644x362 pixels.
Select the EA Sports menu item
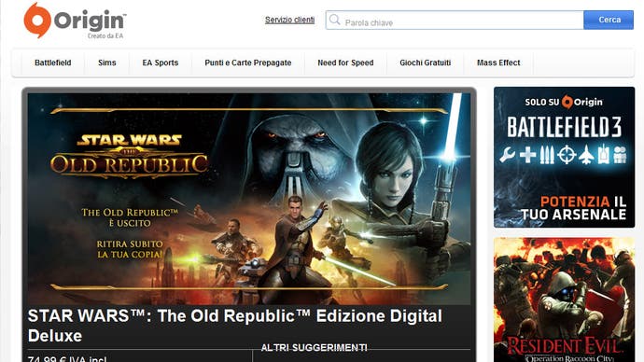(161, 63)
